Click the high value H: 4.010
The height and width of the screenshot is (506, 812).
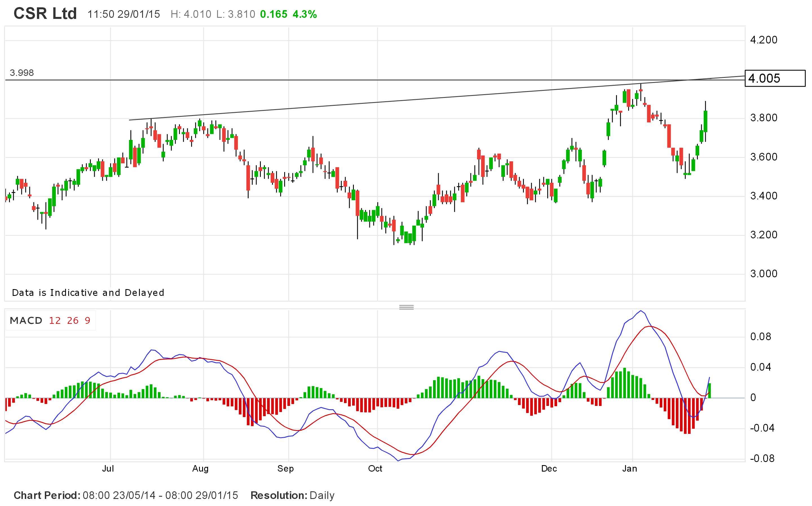pos(191,14)
